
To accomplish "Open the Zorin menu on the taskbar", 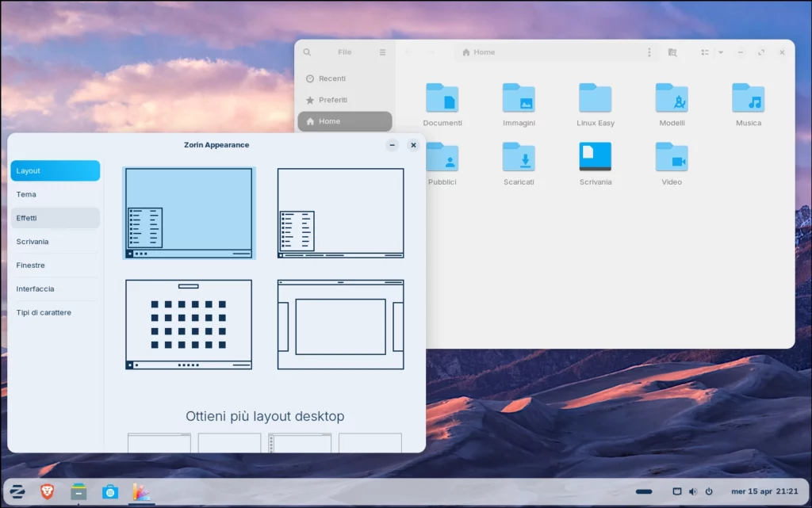I will [x=17, y=491].
